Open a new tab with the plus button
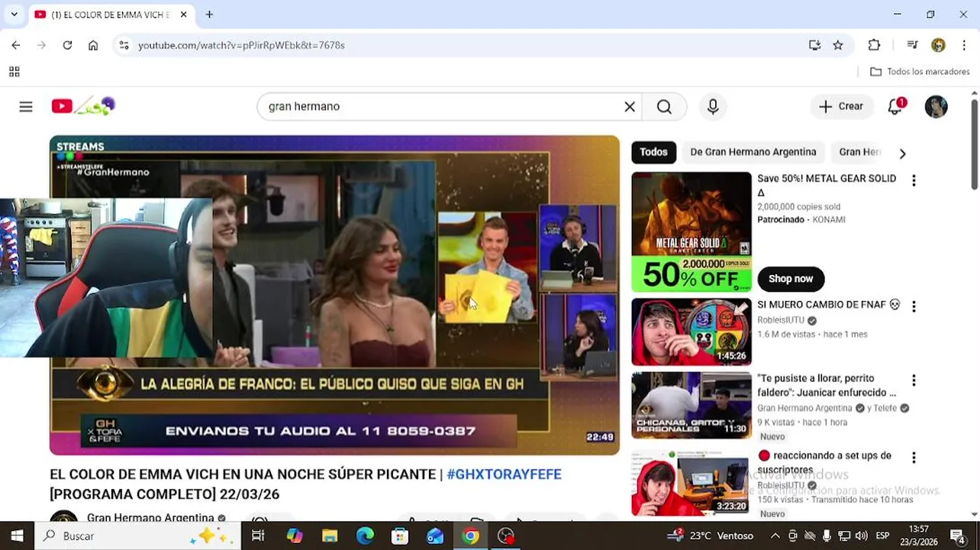The image size is (980, 550). [209, 15]
